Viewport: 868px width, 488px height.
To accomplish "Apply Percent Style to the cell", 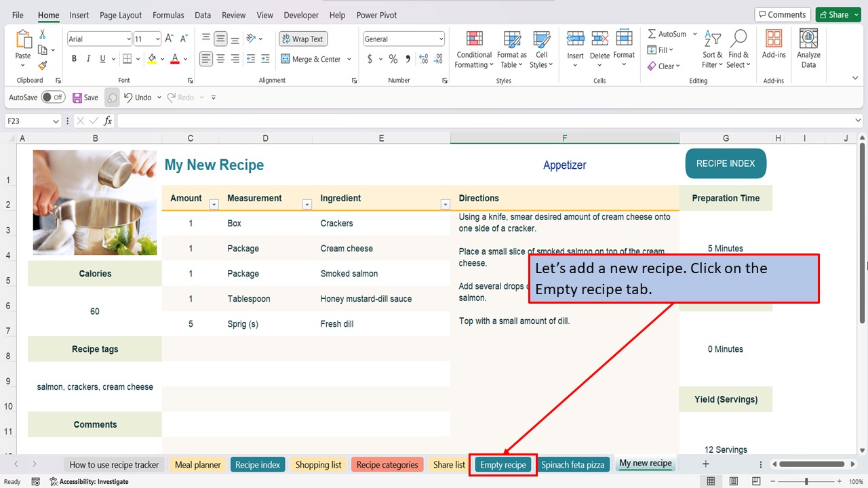I will pyautogui.click(x=392, y=60).
